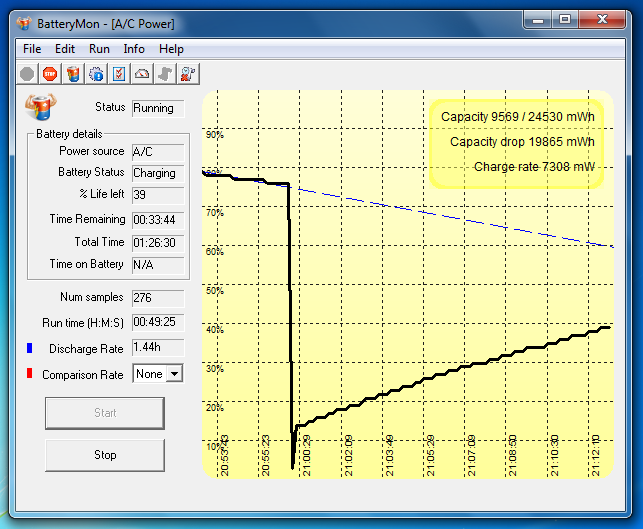Close the BatteryMon window
643x529 pixels.
coord(602,20)
